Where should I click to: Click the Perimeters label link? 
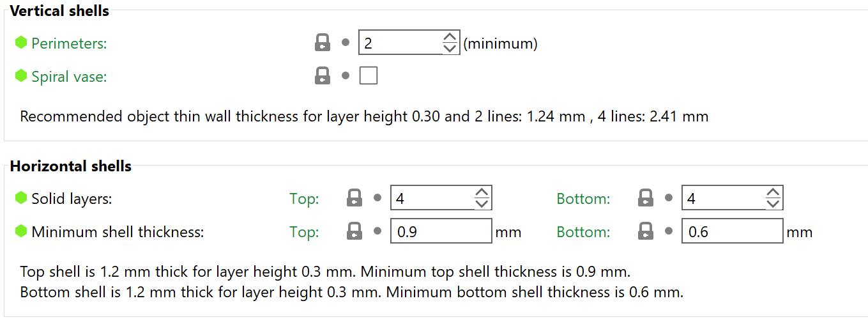[x=69, y=43]
